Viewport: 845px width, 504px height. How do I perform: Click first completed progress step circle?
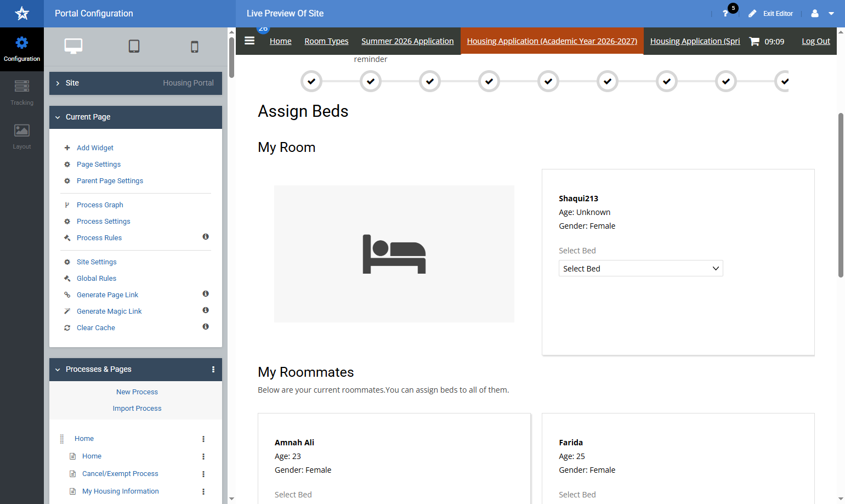[x=311, y=81]
